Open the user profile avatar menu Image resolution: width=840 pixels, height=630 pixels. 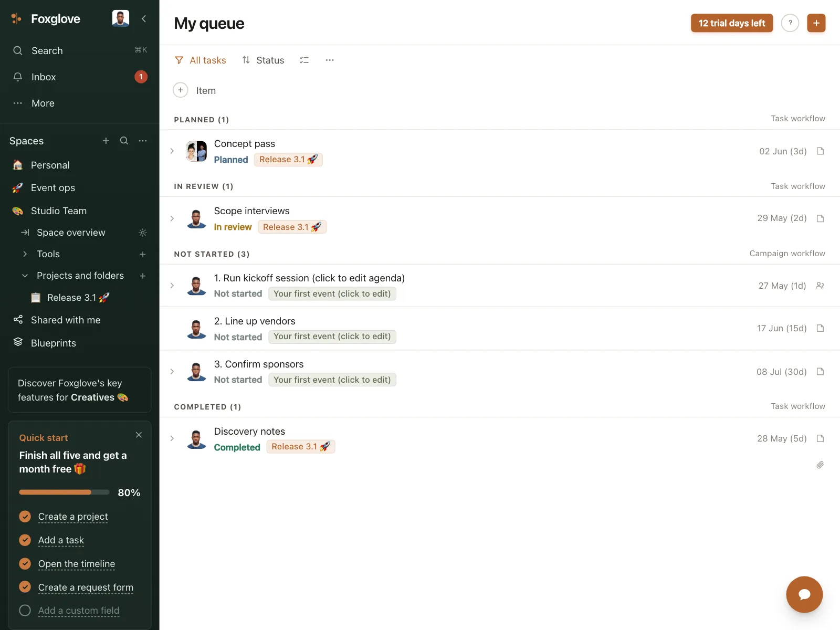(x=121, y=18)
